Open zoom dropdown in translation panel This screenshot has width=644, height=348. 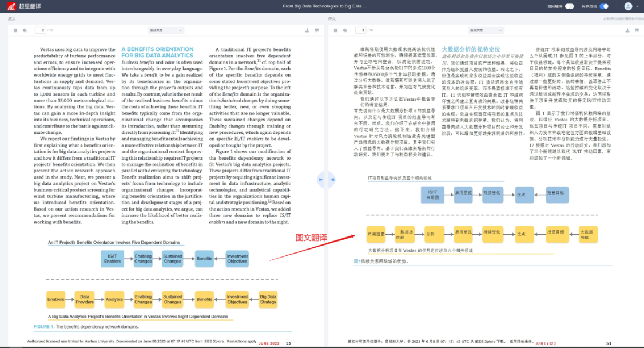pos(486,30)
